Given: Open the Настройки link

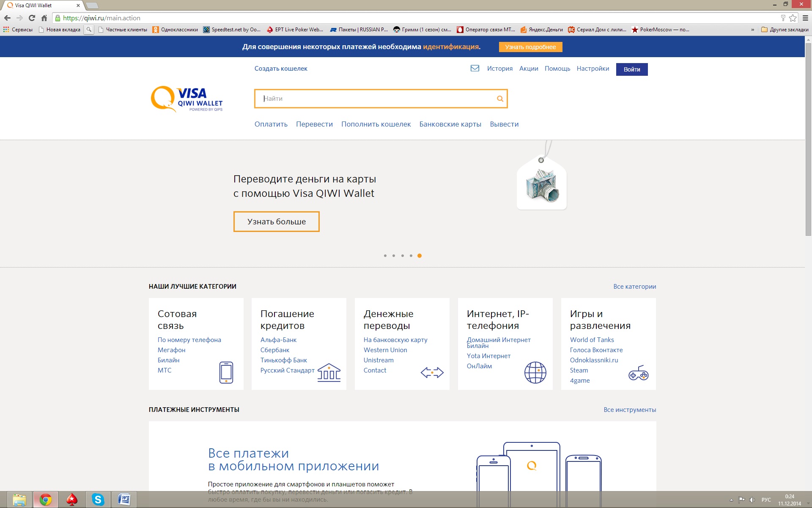Looking at the screenshot, I should tap(593, 69).
